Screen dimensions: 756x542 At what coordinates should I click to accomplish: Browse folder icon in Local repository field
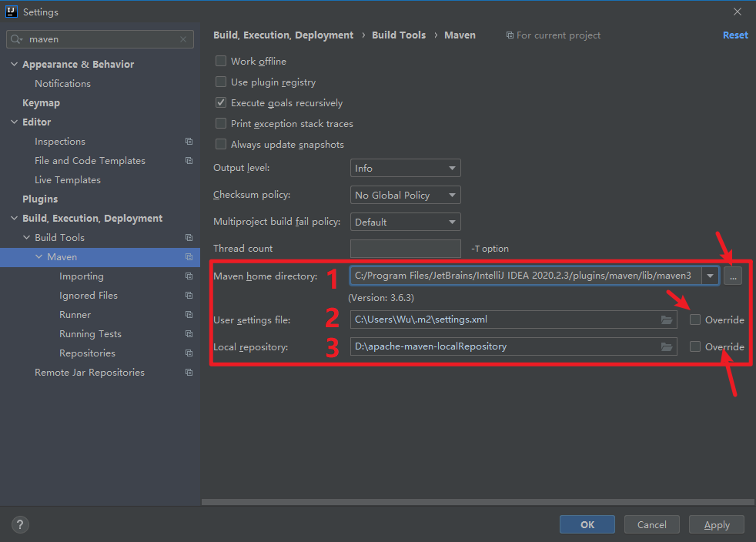[667, 346]
